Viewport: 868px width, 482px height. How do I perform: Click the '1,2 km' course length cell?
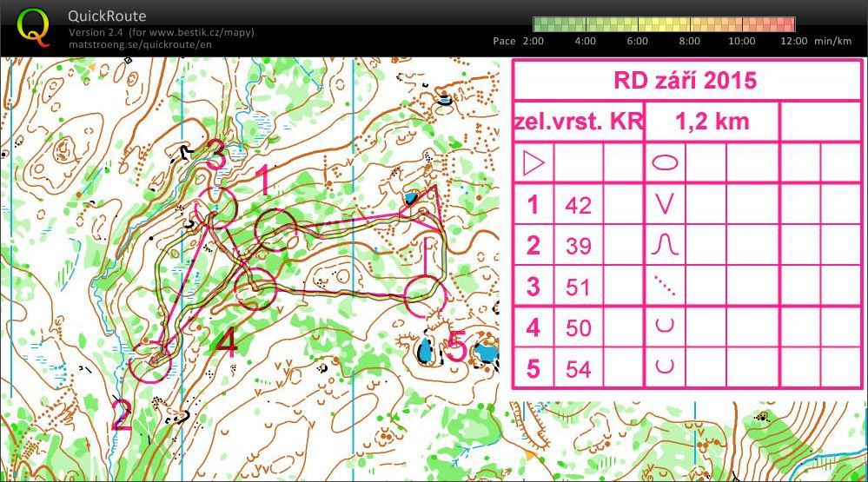(712, 122)
